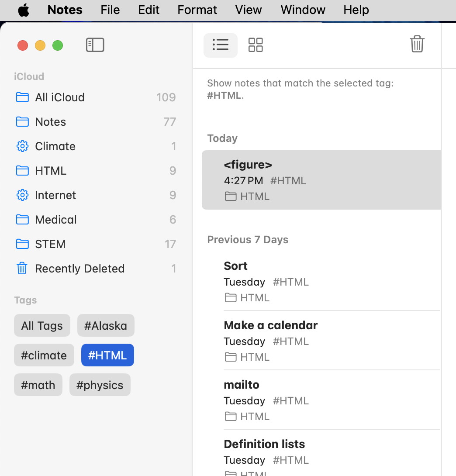Filter notes by #climate tag

click(x=44, y=355)
